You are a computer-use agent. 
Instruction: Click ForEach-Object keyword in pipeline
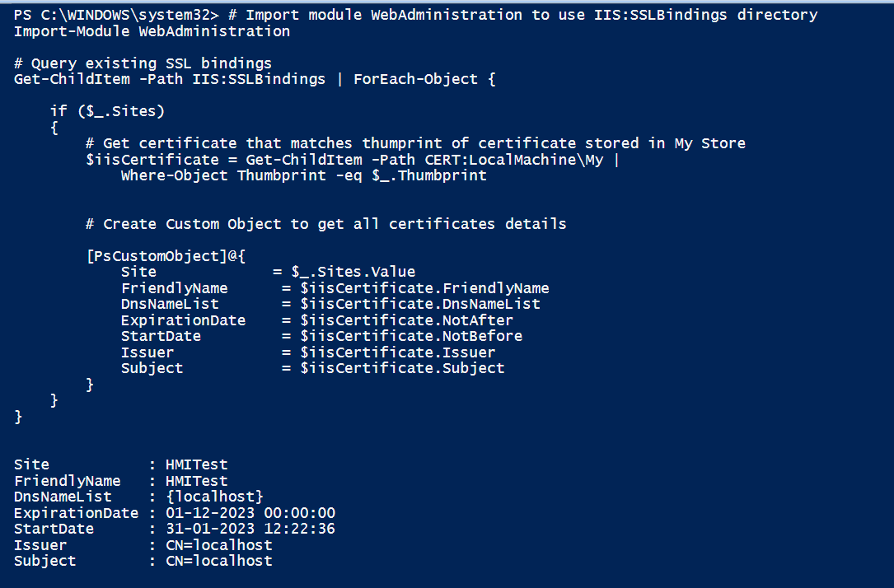[x=415, y=79]
